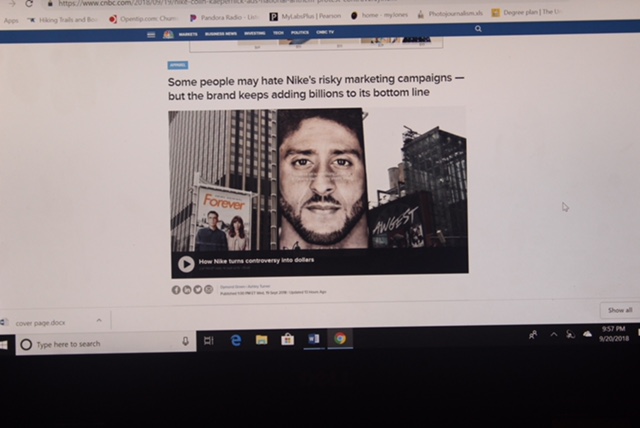The width and height of the screenshot is (640, 428).
Task: Share the article by email icon
Action: tap(209, 289)
